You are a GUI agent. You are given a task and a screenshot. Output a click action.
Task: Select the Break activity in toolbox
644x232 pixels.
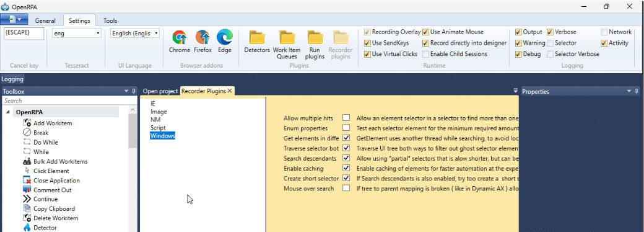coord(41,133)
